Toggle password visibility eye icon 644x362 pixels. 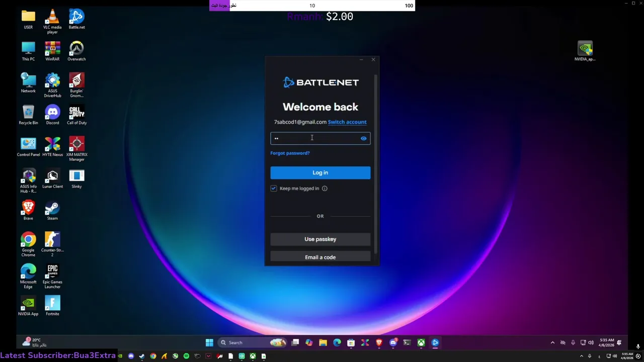pos(363,138)
